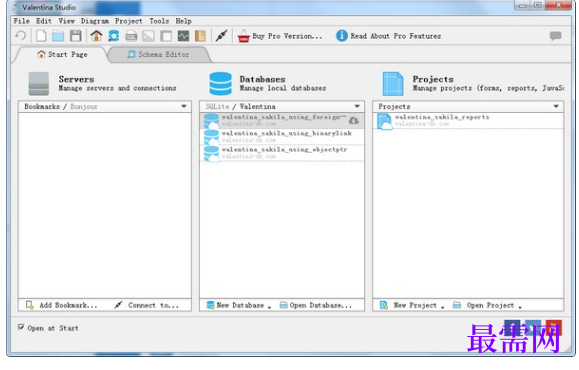Toggle the Open at Start checkbox
Image resolution: width=579 pixels, height=370 pixels.
21,327
